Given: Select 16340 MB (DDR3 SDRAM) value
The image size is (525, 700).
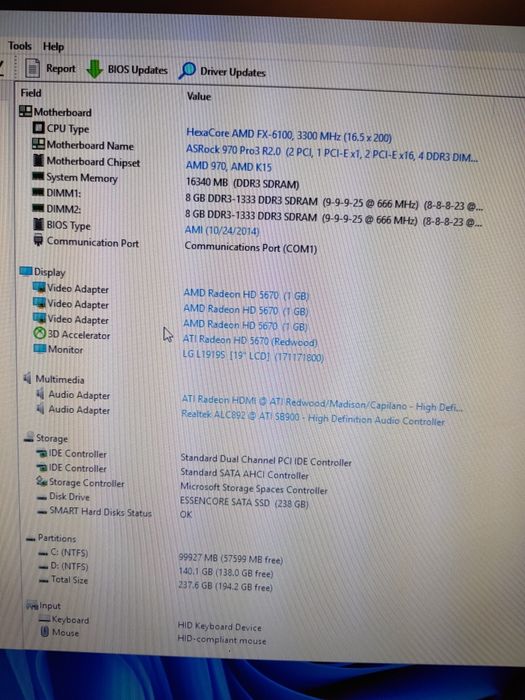Looking at the screenshot, I should pyautogui.click(x=242, y=183).
